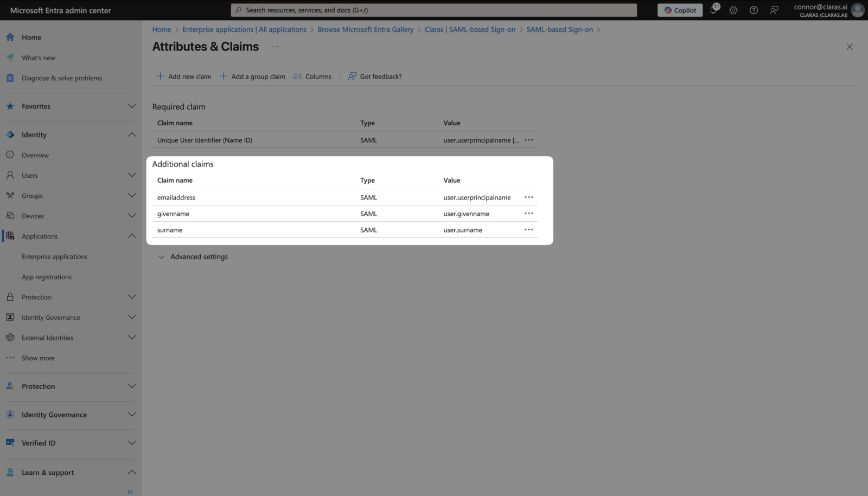Click the Applications grid icon
This screenshot has height=496, width=868.
point(10,236)
